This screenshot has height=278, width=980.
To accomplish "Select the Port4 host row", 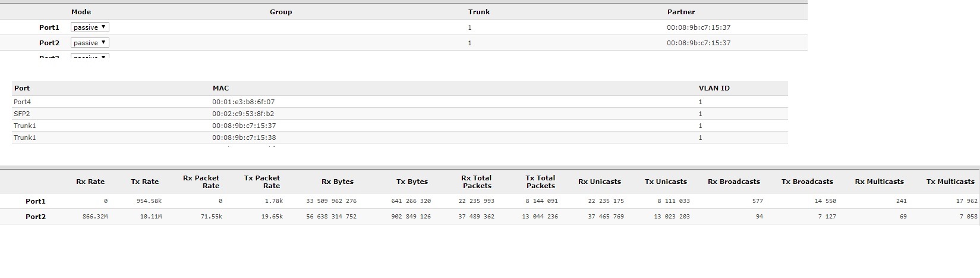I will tap(400, 102).
